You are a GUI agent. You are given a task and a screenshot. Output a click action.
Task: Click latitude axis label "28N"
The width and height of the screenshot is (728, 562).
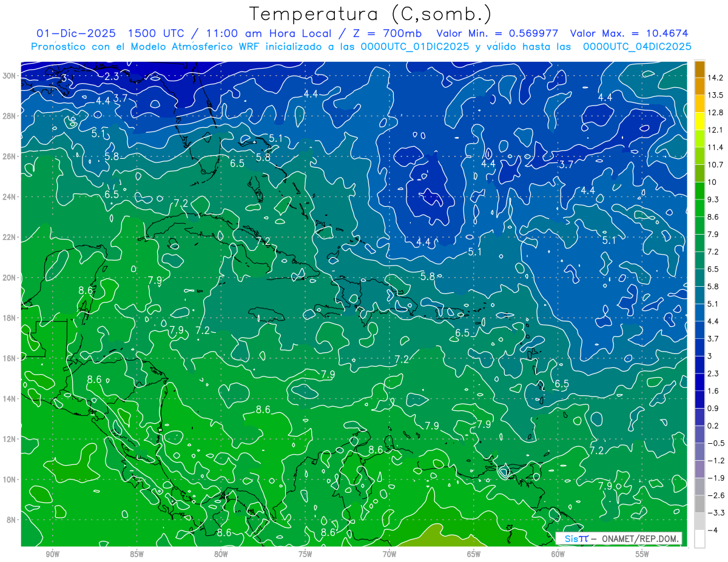pyautogui.click(x=9, y=116)
